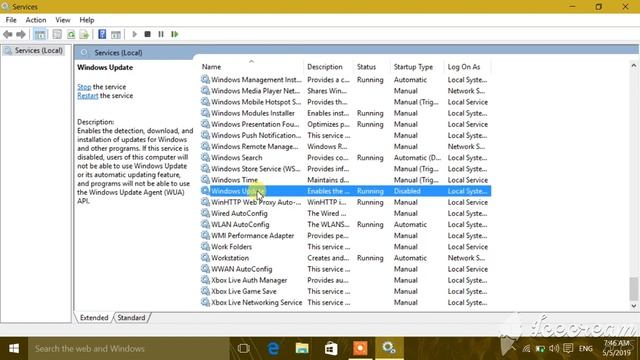Open the Help menu
This screenshot has height=360, width=640.
[87, 20]
